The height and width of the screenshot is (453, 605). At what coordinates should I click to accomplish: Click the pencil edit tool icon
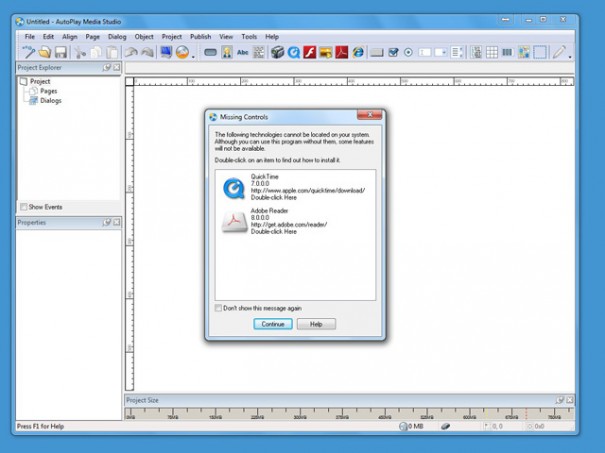tap(559, 52)
